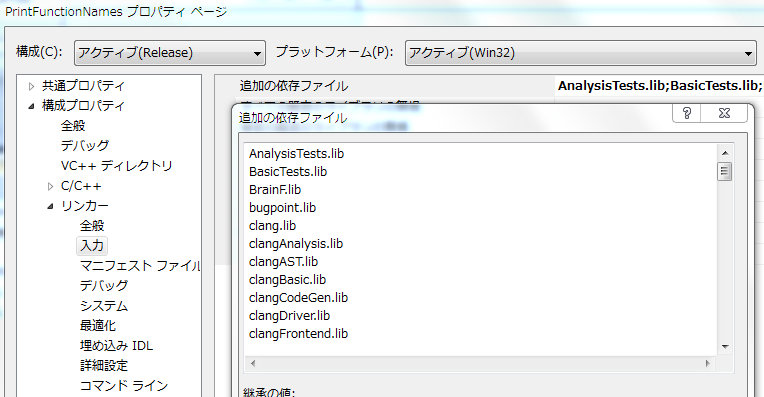Expand the C/C++ tree node

(x=51, y=187)
